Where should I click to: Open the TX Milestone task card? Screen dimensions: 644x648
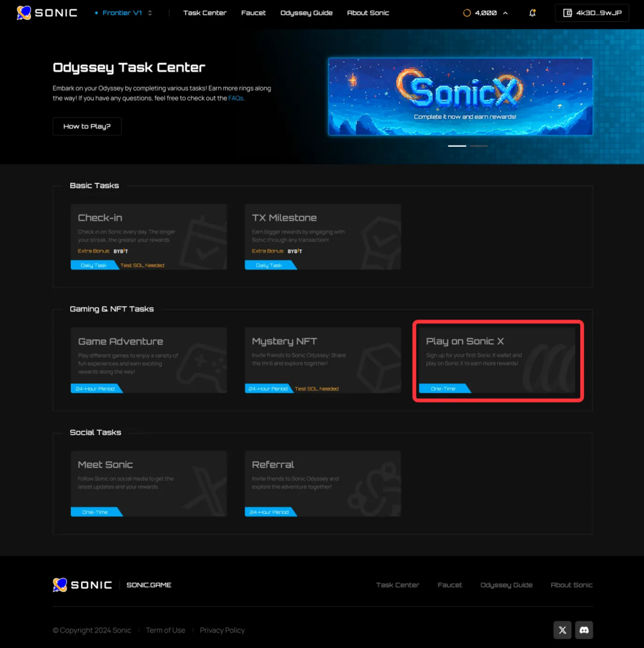click(323, 237)
